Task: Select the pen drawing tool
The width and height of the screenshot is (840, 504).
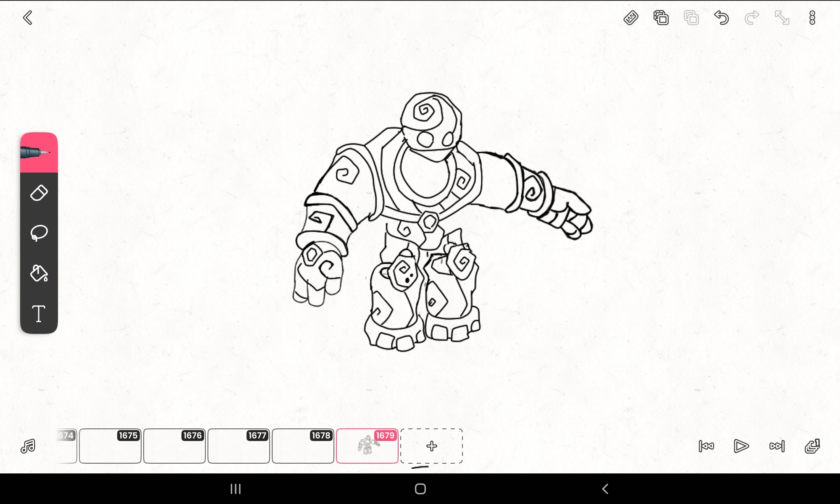Action: pos(39,152)
